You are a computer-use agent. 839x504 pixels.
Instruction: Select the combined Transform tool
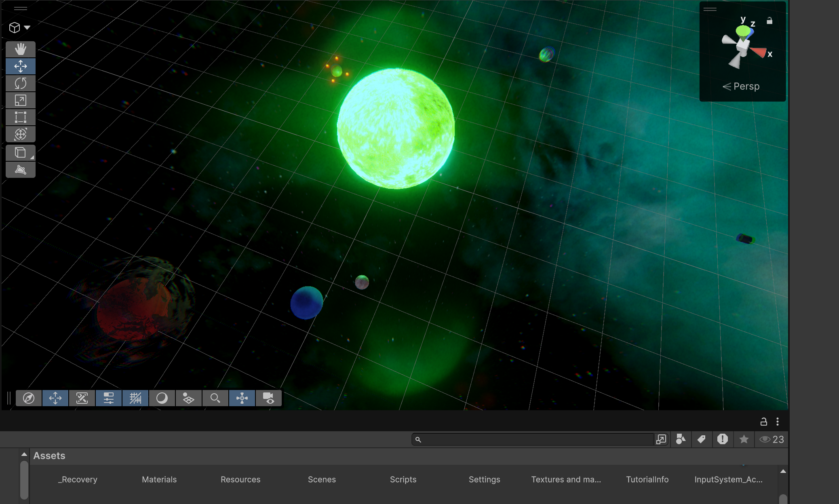(20, 134)
